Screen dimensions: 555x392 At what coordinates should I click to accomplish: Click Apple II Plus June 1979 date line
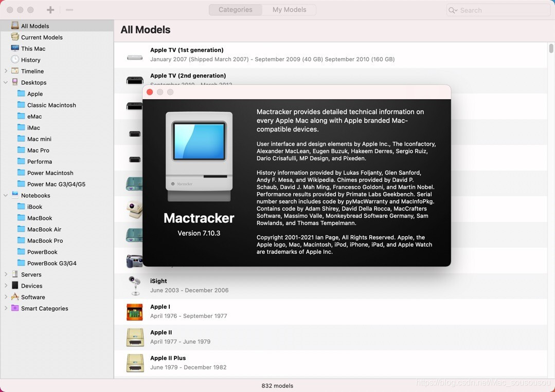pos(188,367)
